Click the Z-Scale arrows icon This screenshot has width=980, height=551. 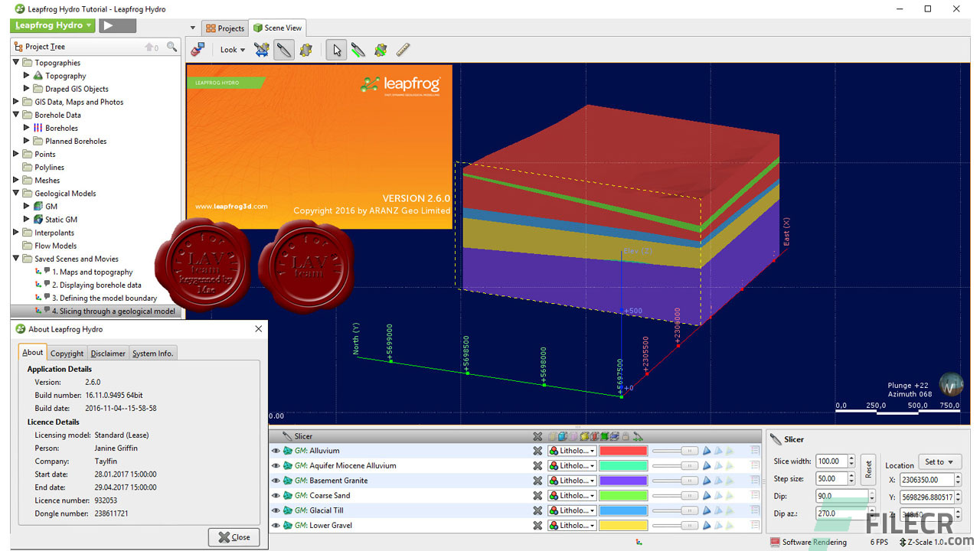902,543
